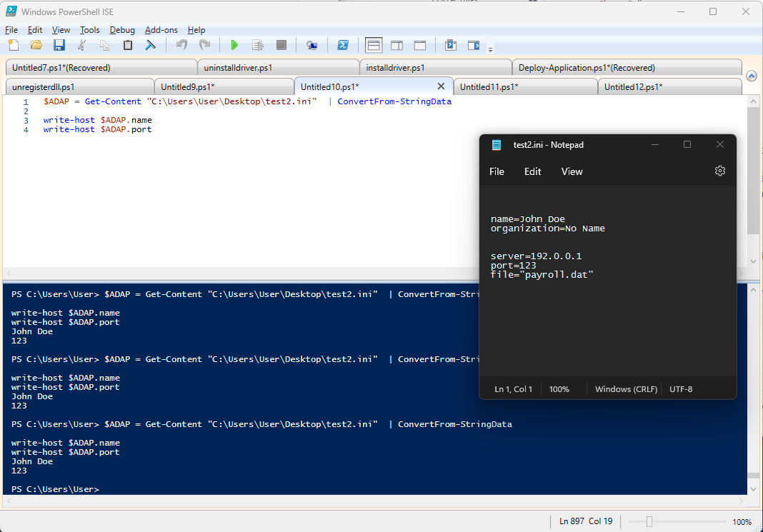Show the command window icon in the toolbar
763x532 pixels.
pos(451,45)
